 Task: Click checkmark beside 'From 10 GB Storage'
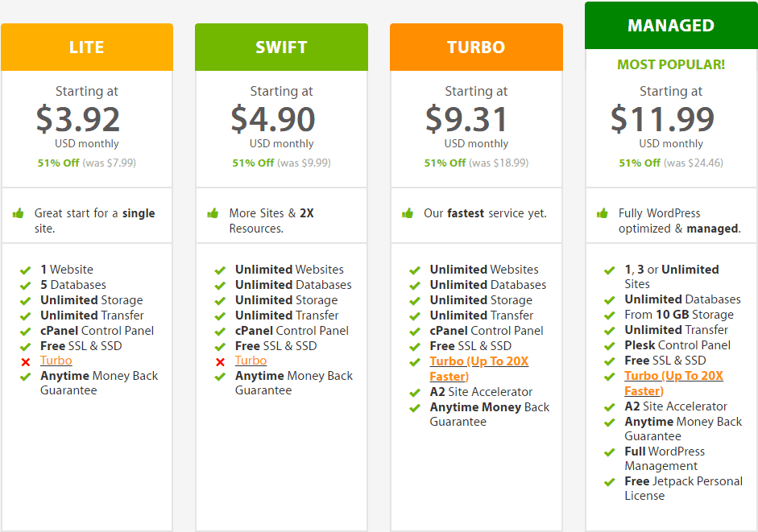click(x=610, y=315)
